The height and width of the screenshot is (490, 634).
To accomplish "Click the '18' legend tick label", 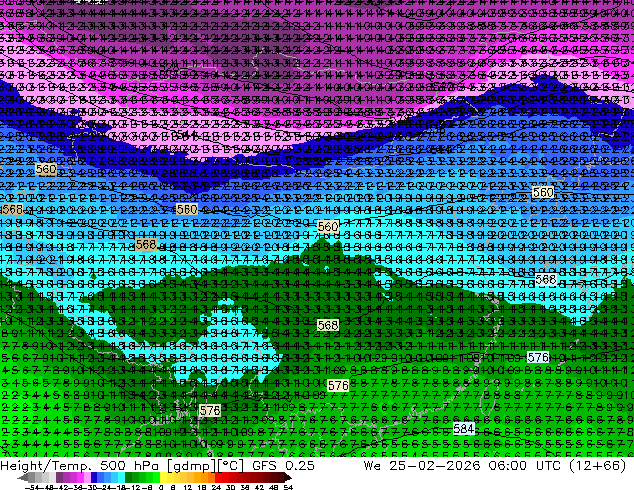I will 201,487.
